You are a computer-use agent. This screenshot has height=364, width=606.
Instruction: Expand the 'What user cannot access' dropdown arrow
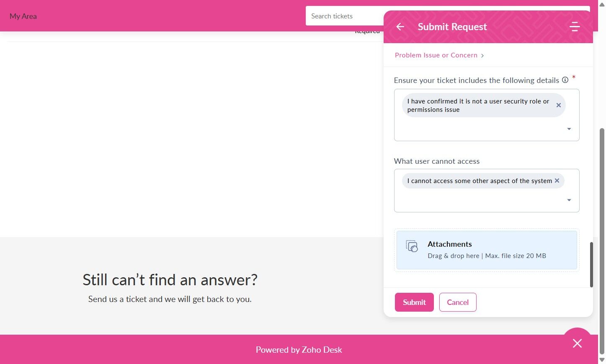point(569,200)
